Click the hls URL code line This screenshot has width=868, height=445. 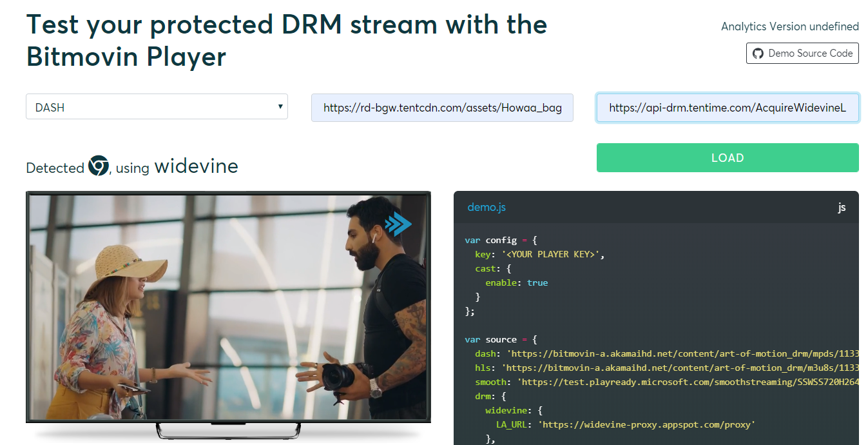pos(667,368)
